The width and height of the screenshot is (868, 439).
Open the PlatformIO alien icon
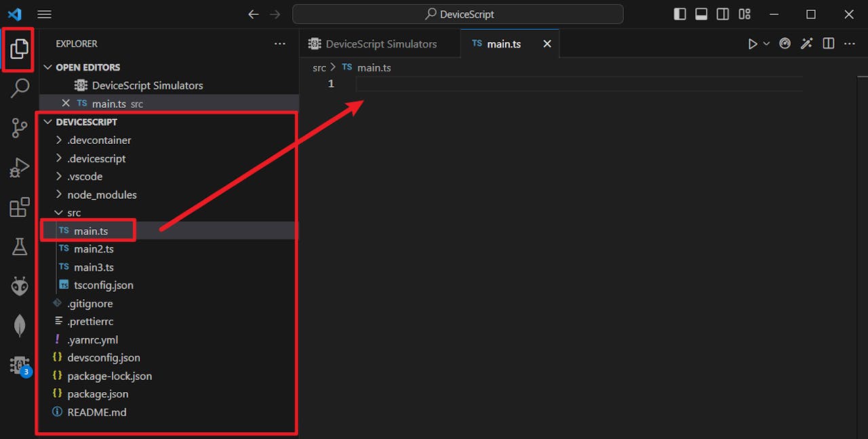pyautogui.click(x=20, y=286)
